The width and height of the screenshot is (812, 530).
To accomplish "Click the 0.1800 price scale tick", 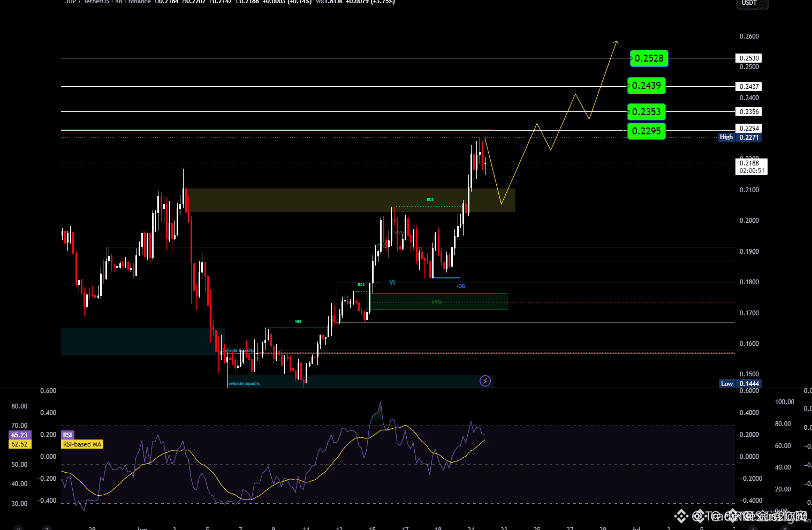I will 749,282.
